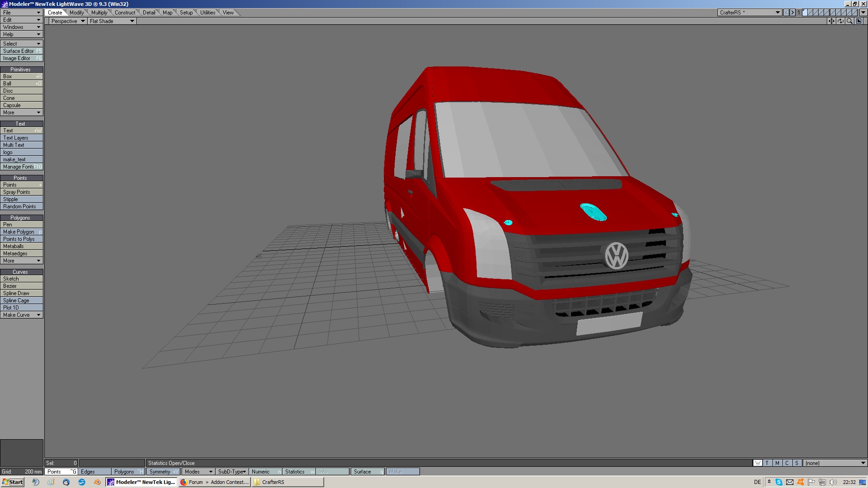Image resolution: width=868 pixels, height=488 pixels.
Task: Switch to the Utilities tab
Action: tap(208, 13)
